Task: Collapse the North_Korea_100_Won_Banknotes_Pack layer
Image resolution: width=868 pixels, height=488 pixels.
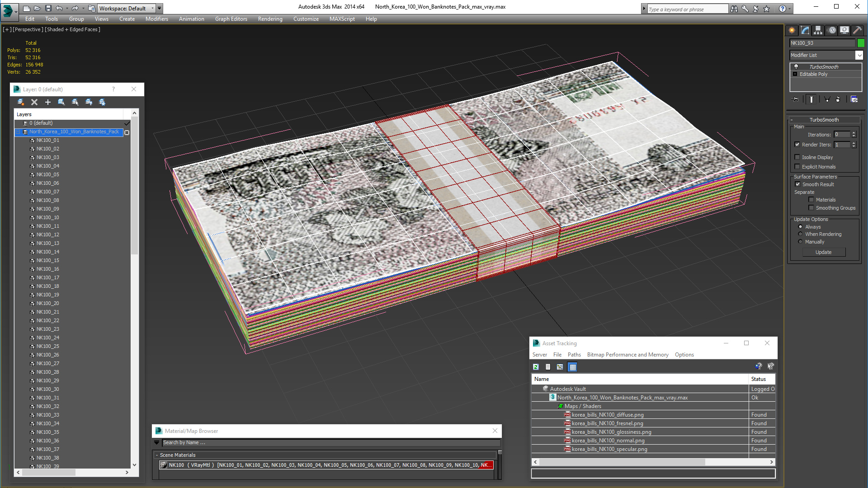Action: [x=19, y=132]
